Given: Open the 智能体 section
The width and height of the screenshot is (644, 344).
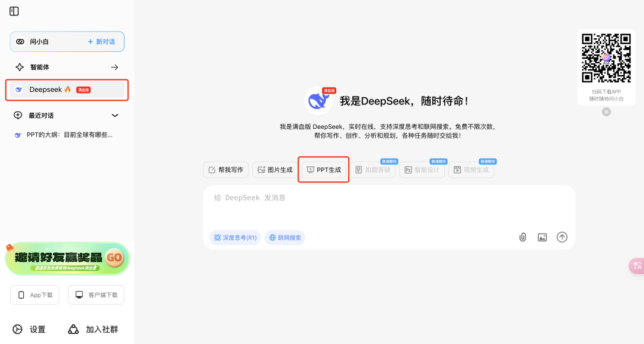Looking at the screenshot, I should tap(67, 67).
